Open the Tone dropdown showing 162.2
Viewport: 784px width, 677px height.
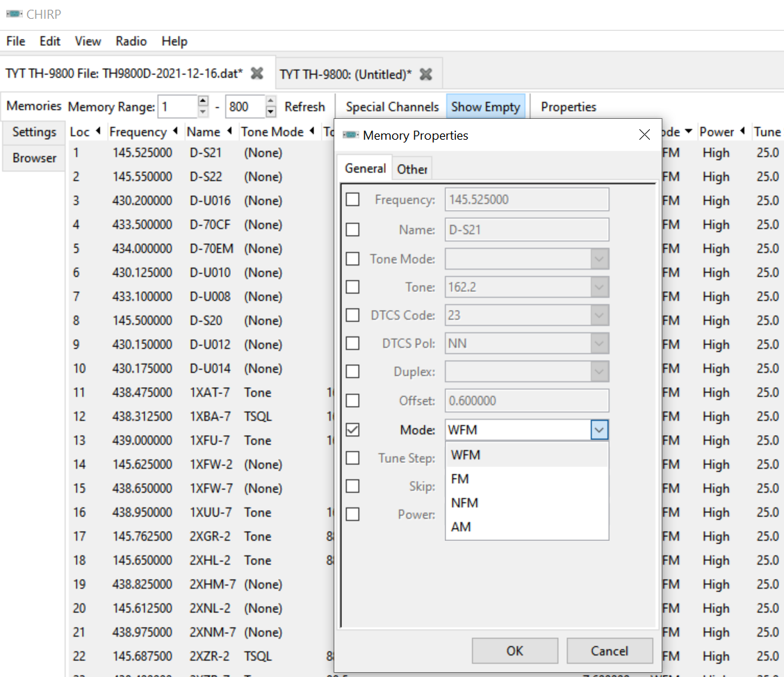(x=599, y=287)
